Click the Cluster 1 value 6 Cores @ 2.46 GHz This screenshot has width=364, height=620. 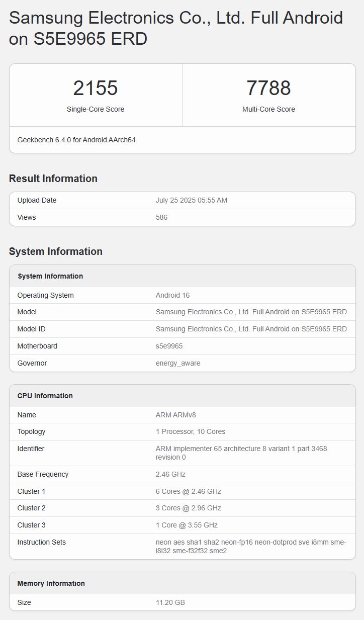click(189, 491)
